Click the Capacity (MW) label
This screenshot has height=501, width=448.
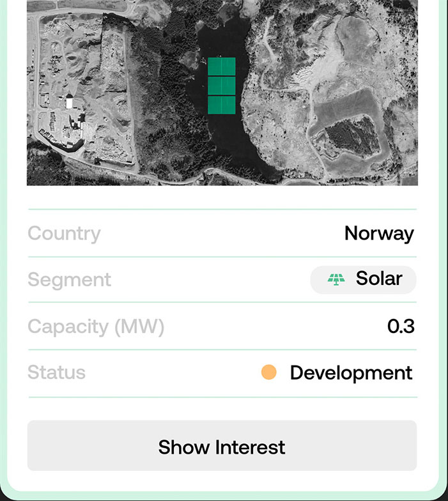coord(96,327)
